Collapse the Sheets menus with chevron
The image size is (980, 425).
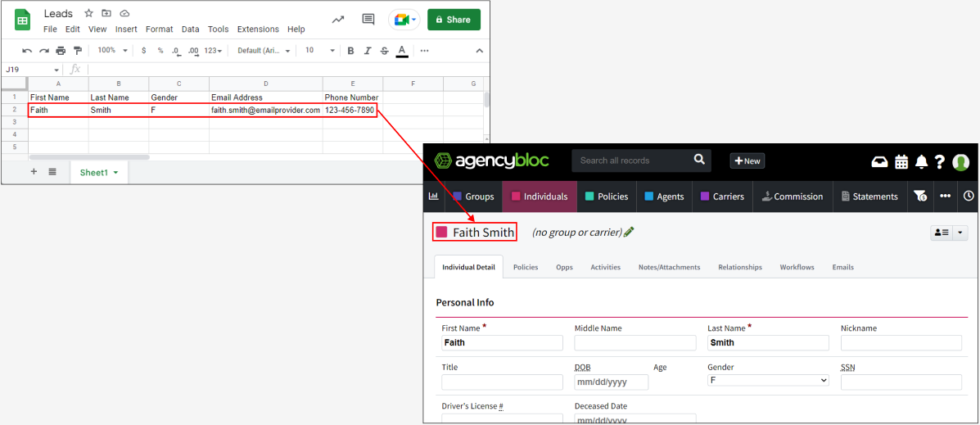[480, 51]
